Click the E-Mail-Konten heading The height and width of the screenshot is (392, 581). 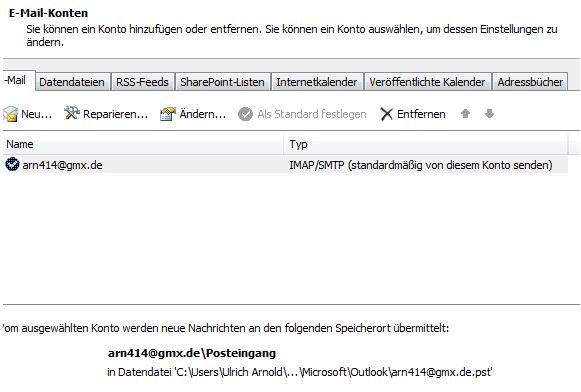[48, 13]
